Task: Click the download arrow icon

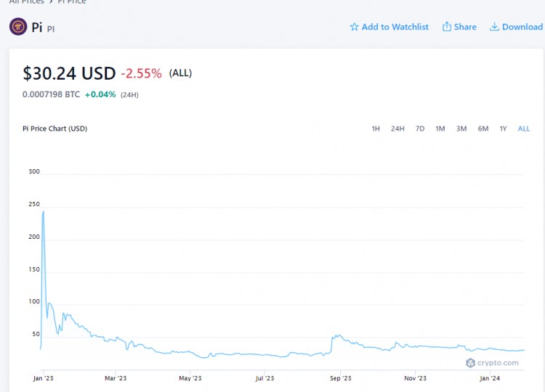Action: coord(494,27)
